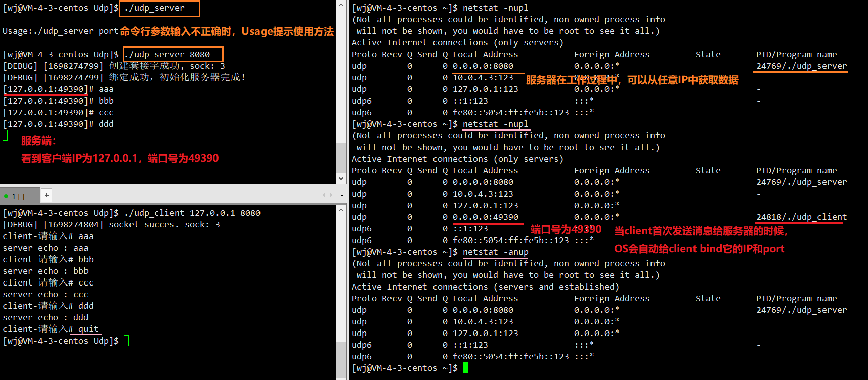Select the "./udp_server 8080" command text
Screen dimensions: 868x380
(x=167, y=54)
